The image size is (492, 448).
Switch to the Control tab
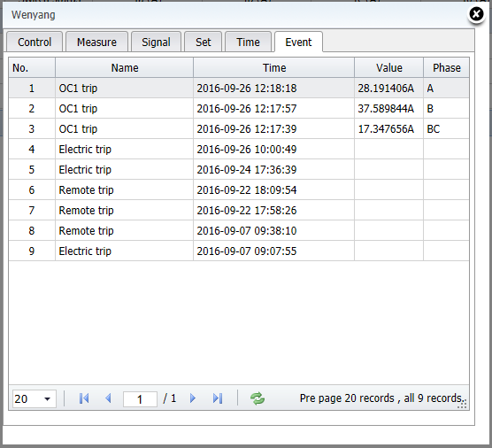[35, 42]
